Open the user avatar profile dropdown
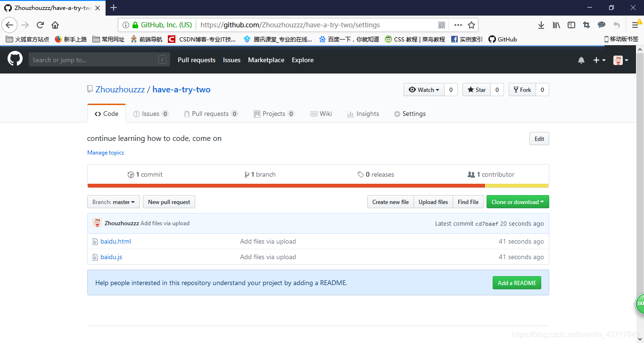Viewport: 644px width, 343px height. (621, 60)
